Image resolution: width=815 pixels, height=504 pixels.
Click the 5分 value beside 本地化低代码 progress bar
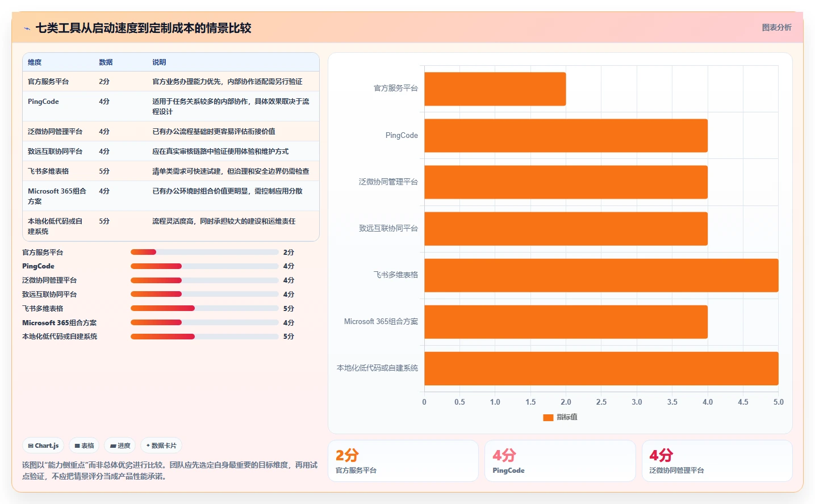pos(289,337)
